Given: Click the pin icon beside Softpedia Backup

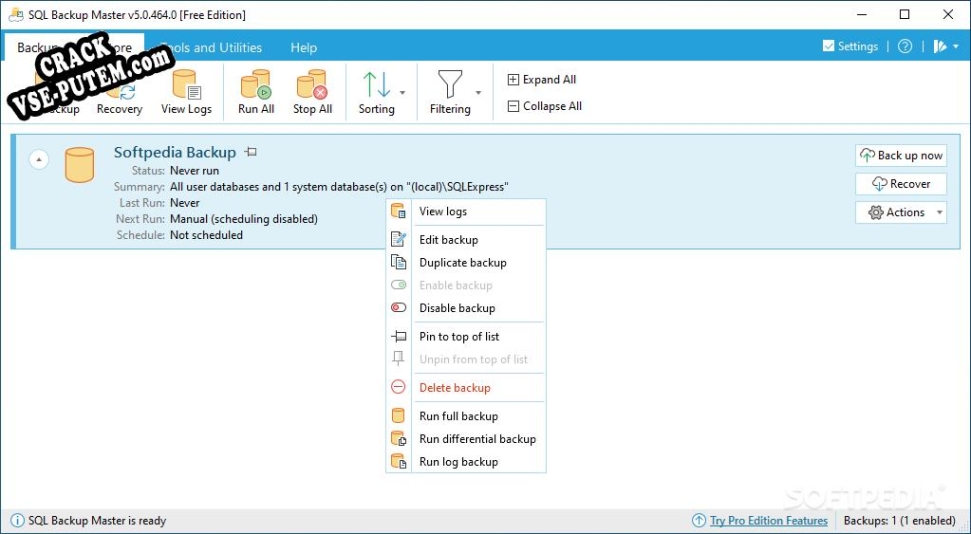Looking at the screenshot, I should click(x=251, y=151).
